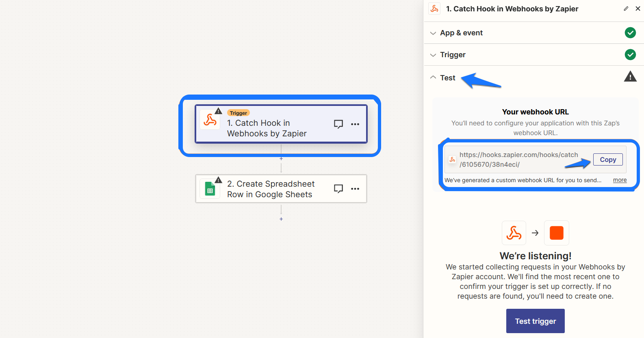Screen dimensions: 644x338
Task: Click the Test section warning icon
Action: tap(630, 76)
